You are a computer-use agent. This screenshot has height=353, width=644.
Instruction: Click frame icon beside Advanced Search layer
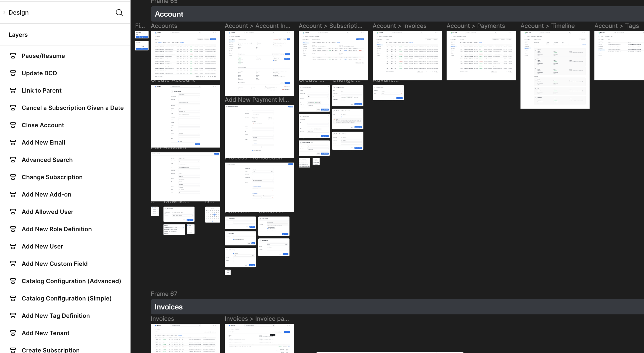[13, 160]
